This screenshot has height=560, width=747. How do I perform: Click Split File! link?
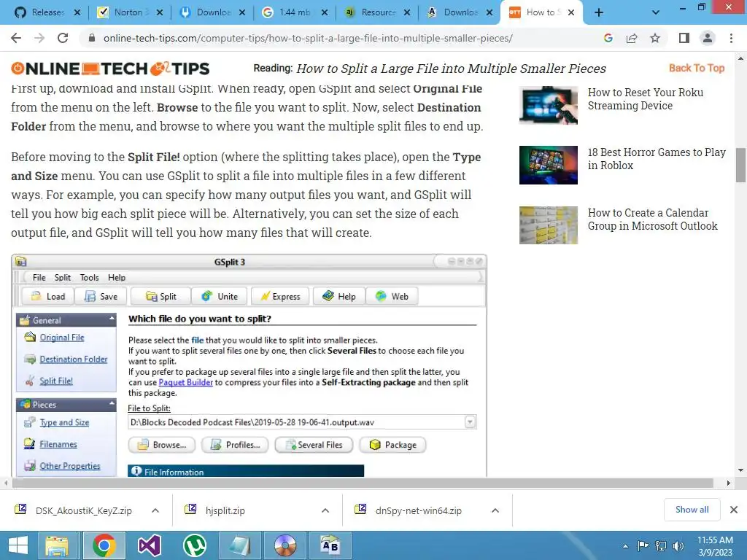[56, 381]
